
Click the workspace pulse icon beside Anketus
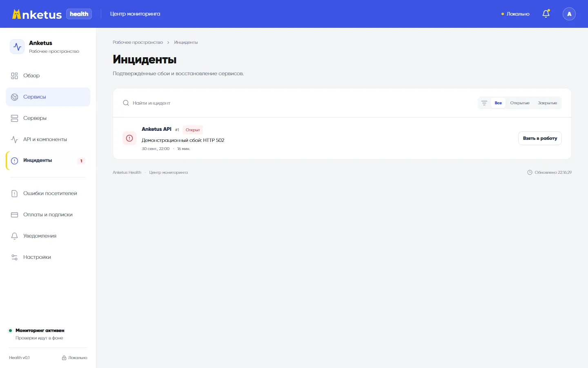(17, 47)
